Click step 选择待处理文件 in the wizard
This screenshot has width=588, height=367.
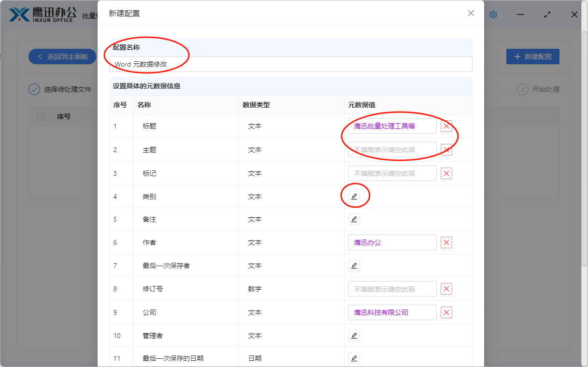click(x=60, y=89)
